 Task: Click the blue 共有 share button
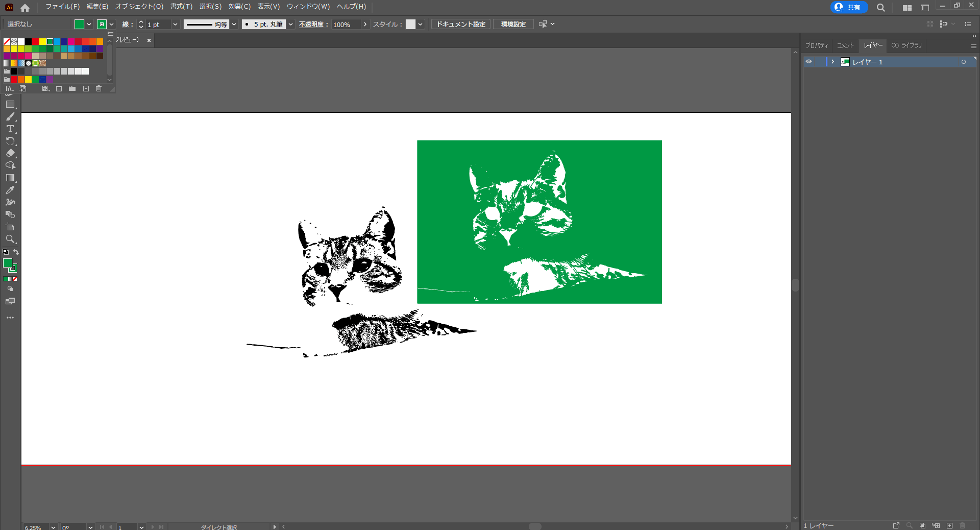(x=849, y=7)
